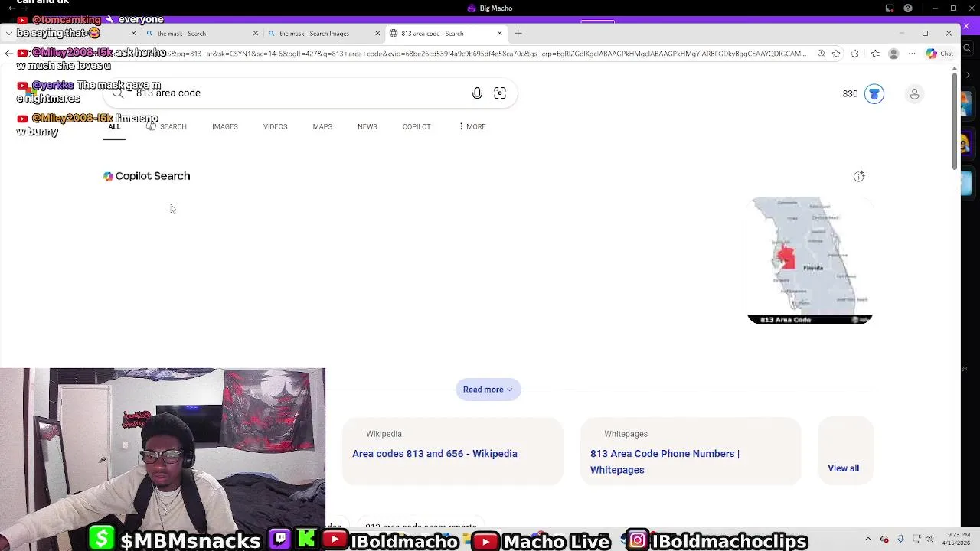The width and height of the screenshot is (980, 551).
Task: Click the magnifier icon in search box
Action: tap(117, 93)
